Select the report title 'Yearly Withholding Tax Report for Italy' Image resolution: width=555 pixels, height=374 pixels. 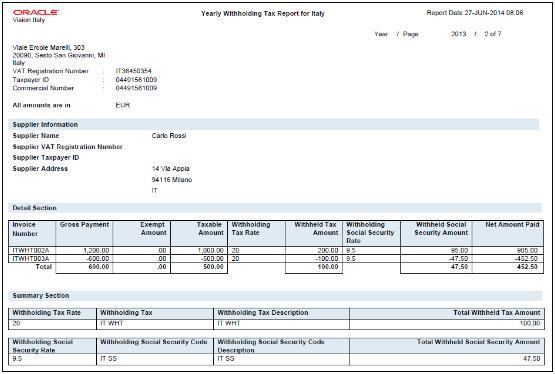tap(263, 14)
